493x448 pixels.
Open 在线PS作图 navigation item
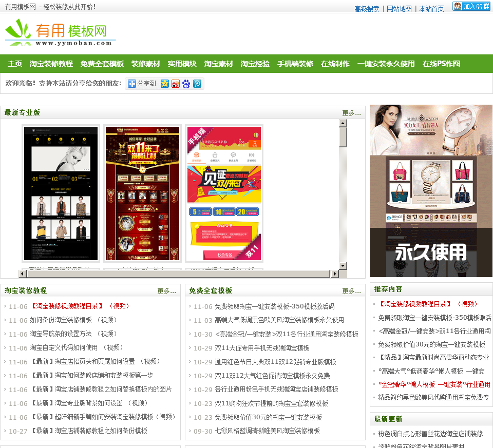[441, 64]
